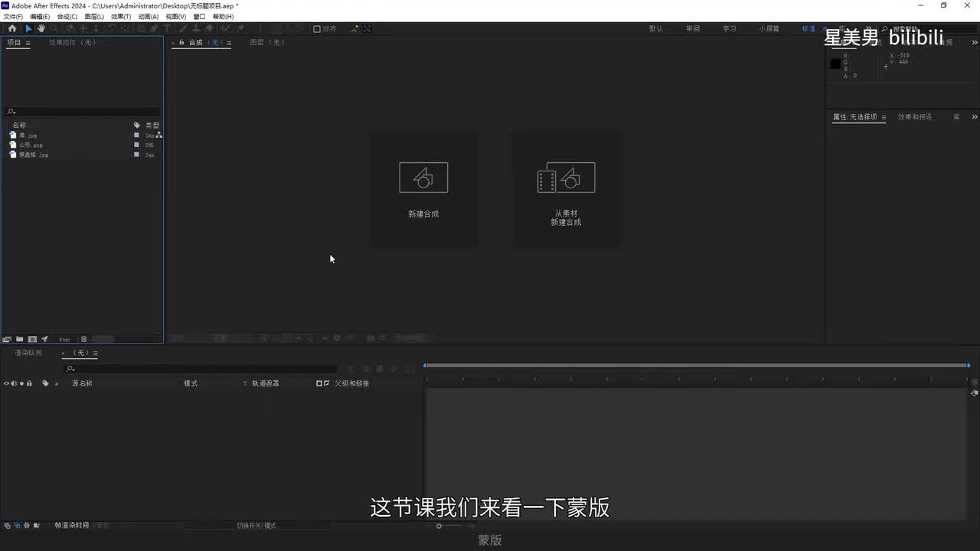Switch to the 小屏幕 workspace

[x=769, y=29]
